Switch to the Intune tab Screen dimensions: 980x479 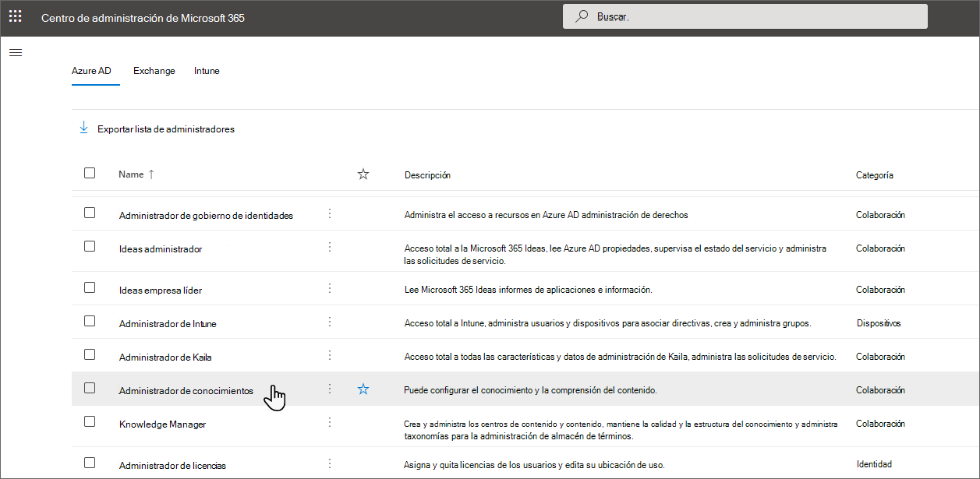[x=206, y=70]
